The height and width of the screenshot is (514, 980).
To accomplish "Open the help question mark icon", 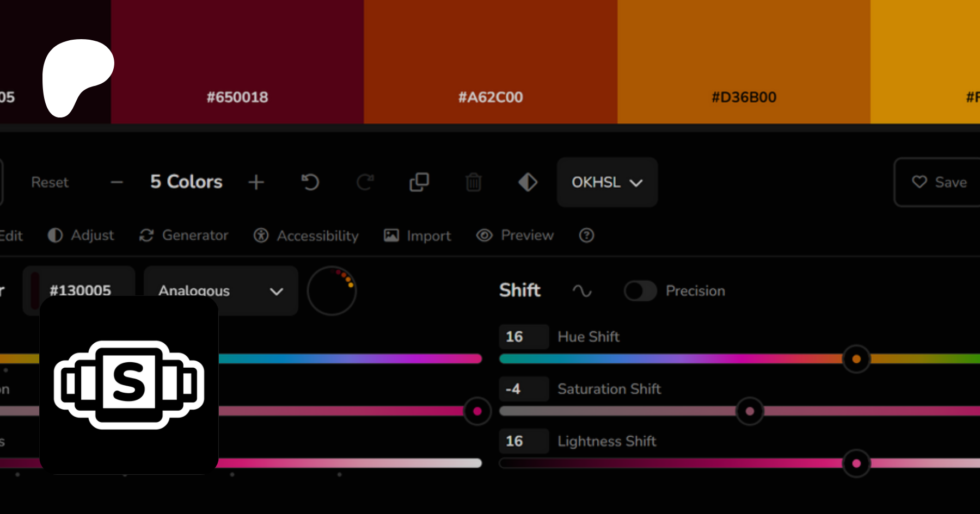I will pyautogui.click(x=586, y=236).
